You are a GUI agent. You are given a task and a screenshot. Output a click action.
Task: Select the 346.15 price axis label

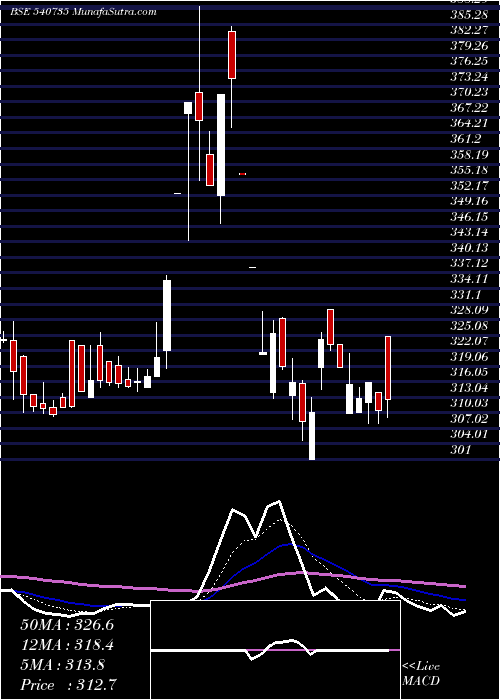(469, 217)
